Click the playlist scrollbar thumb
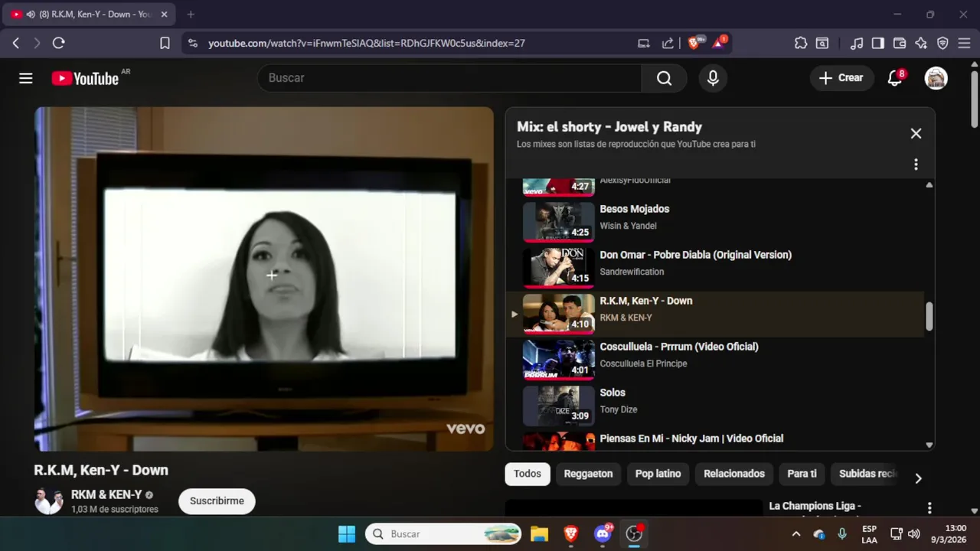Screen dimensions: 980x551 (929, 316)
